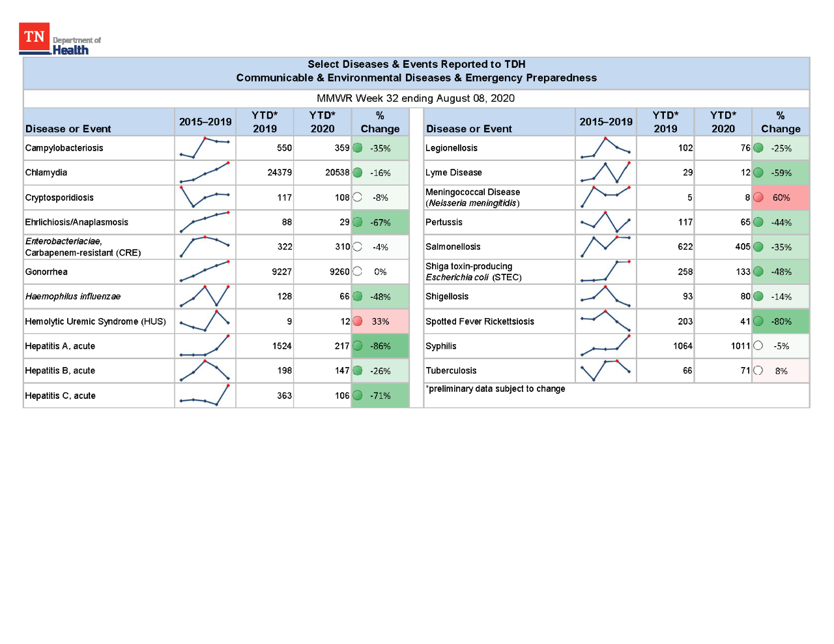Click the white indicator circle for Syphilis

(758, 346)
